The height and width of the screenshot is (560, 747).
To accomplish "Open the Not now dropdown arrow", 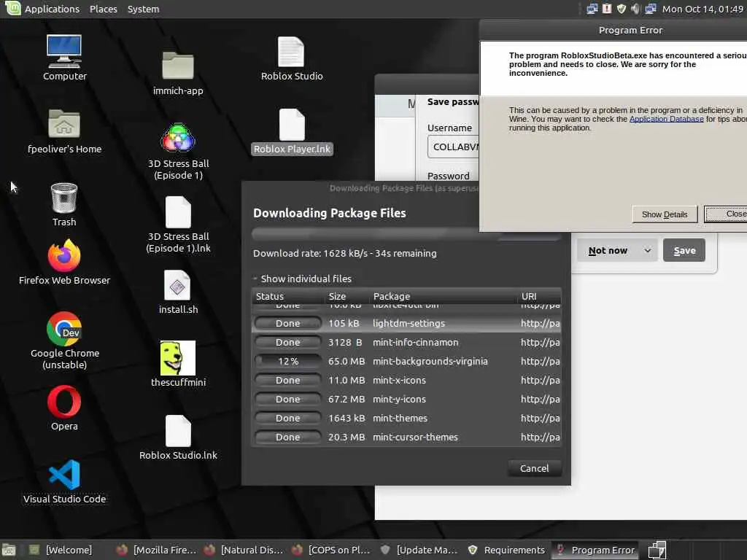I will click(648, 251).
